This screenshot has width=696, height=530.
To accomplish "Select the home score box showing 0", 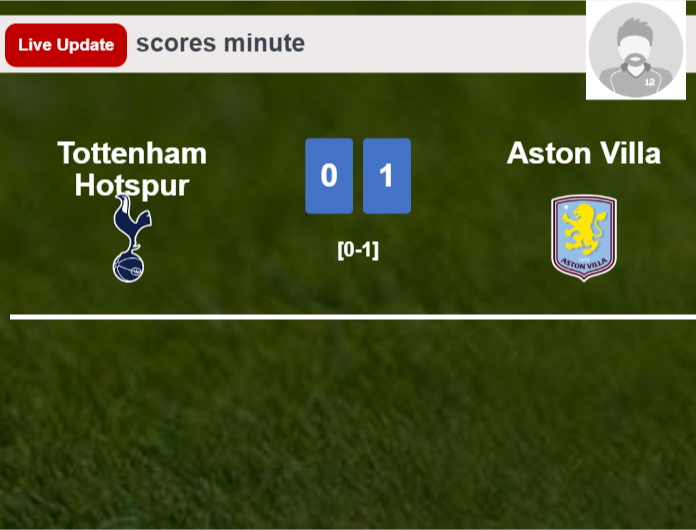I will point(329,176).
